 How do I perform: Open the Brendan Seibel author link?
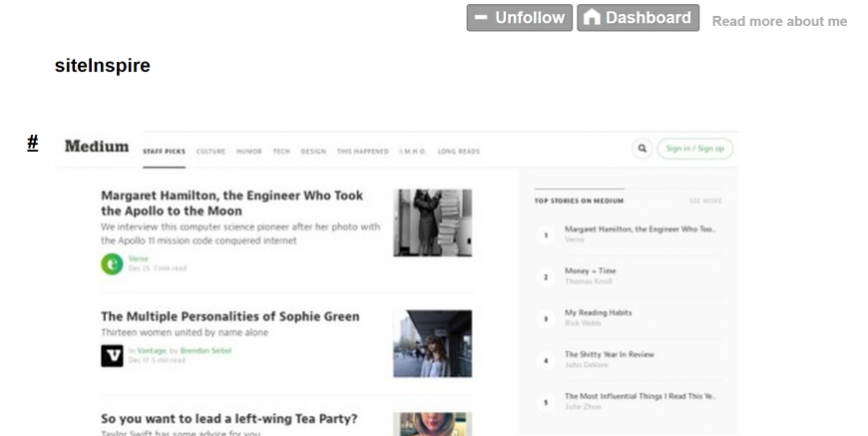[206, 350]
